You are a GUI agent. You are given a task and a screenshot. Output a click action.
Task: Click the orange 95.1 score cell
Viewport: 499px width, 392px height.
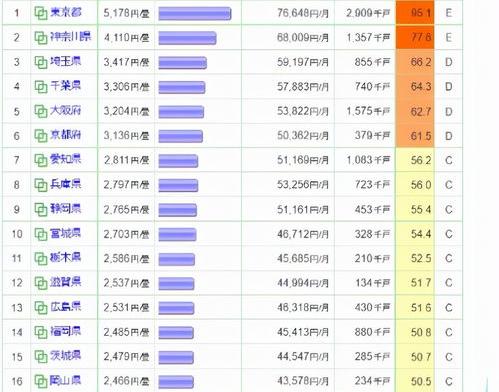[415, 13]
